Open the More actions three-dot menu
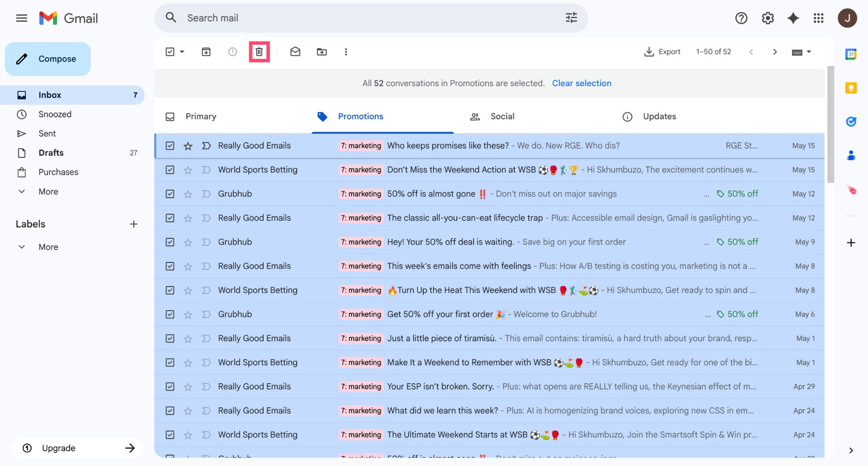Screen dimensions: 868x466 tap(346, 52)
